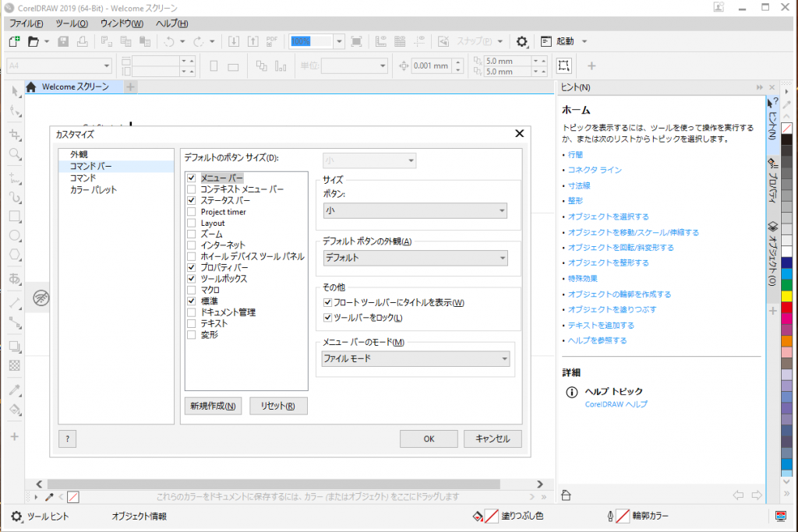This screenshot has height=532, width=798.
Task: Open メニュー バーのモード dropdown
Action: coord(415,358)
